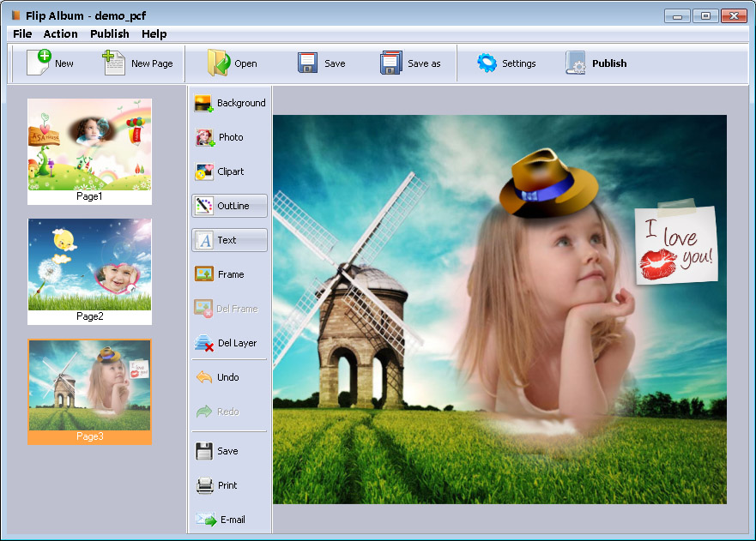
Task: Open the File menu
Action: tap(22, 33)
